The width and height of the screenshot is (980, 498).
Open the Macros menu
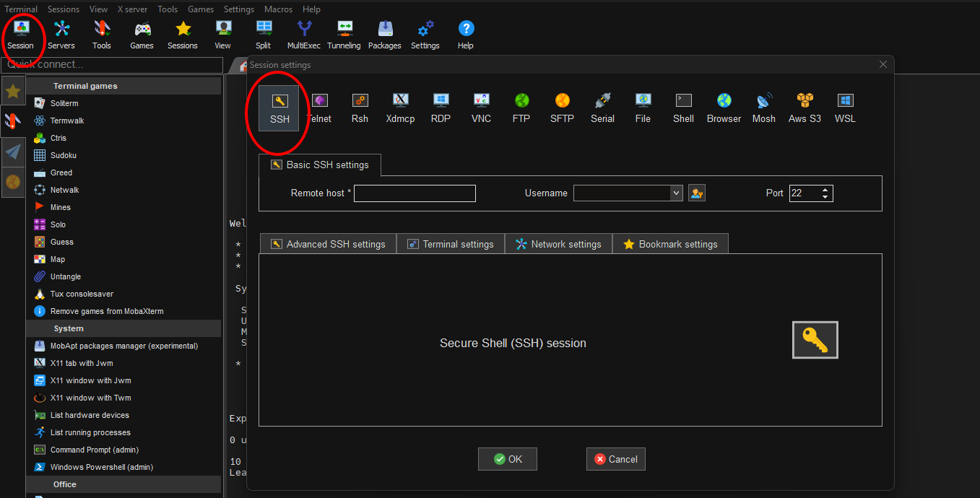pos(278,9)
